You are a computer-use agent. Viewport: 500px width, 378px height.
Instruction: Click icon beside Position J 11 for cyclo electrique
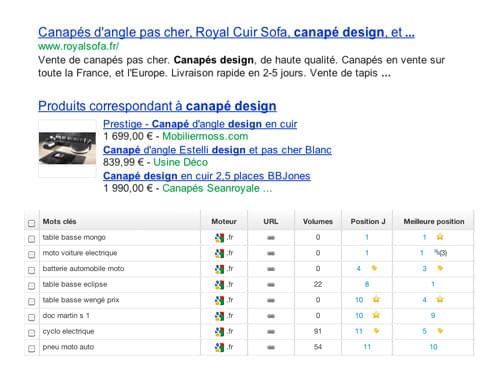click(376, 331)
